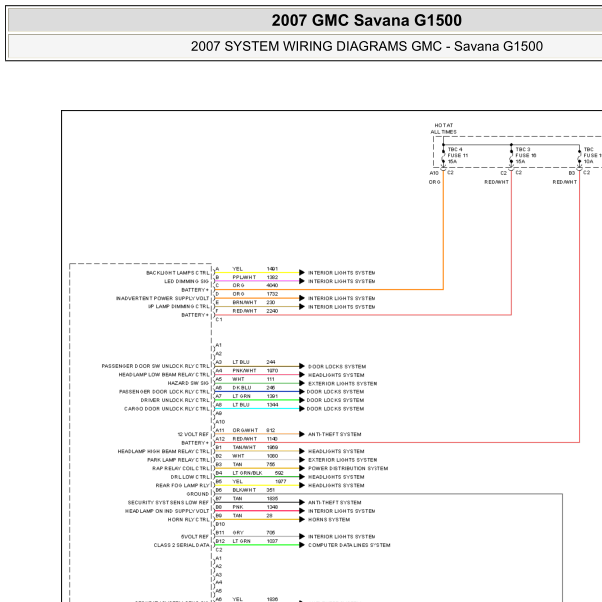Select the 'TBC 3 FUSE 16' fuse label
Image resolution: width=602 pixels, height=602 pixels.
coord(526,152)
